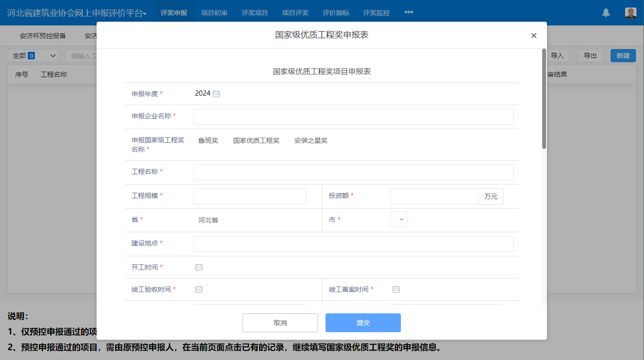The height and width of the screenshot is (360, 644).
Task: Expand the 市 city dropdown
Action: click(x=399, y=220)
